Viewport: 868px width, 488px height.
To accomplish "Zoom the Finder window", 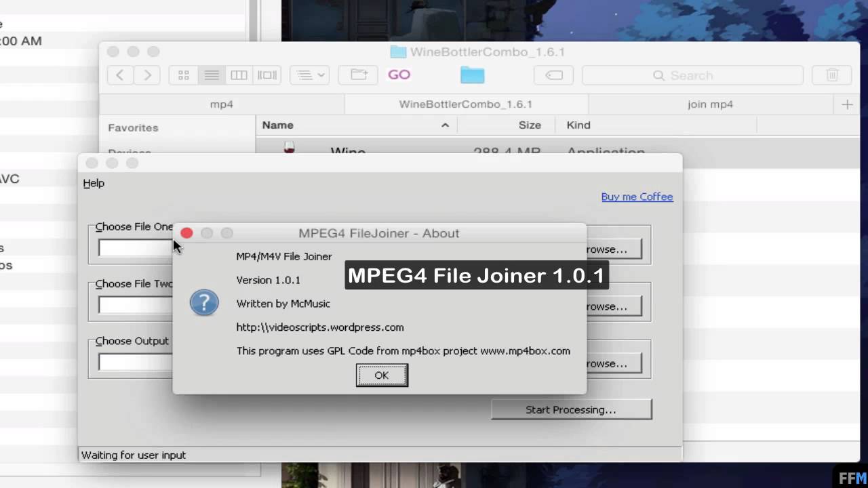I will coord(153,52).
